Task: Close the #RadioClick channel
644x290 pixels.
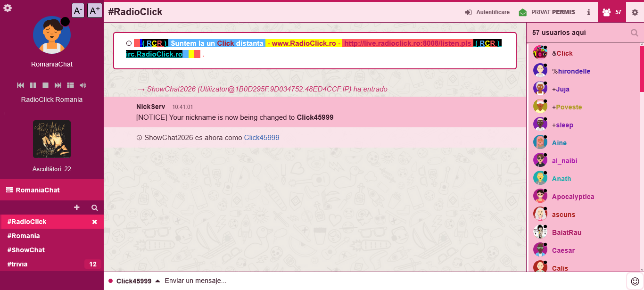Action: coord(95,222)
